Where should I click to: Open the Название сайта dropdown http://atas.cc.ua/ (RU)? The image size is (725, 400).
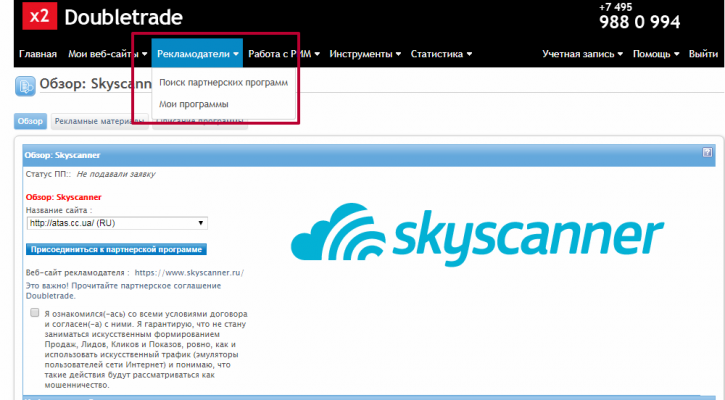pos(117,223)
